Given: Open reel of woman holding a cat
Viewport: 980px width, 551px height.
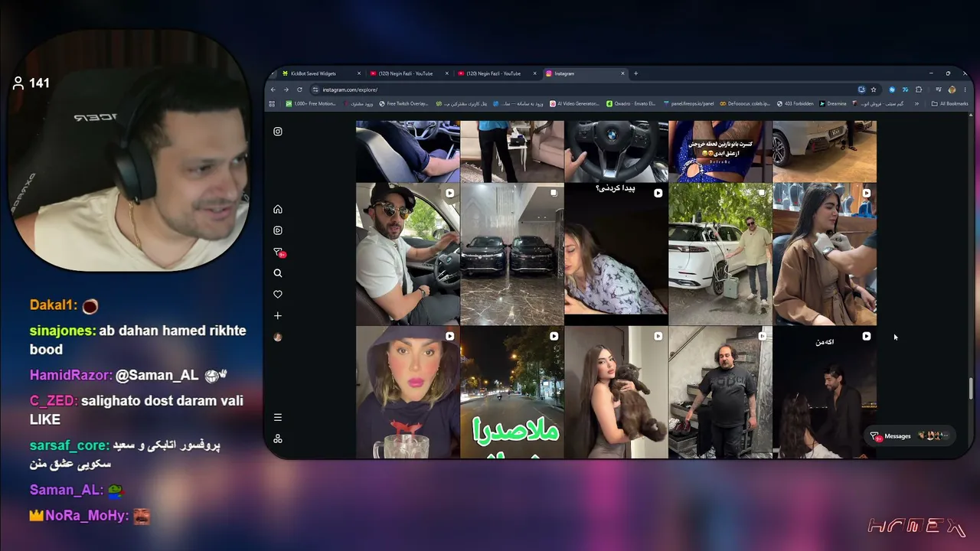Looking at the screenshot, I should pyautogui.click(x=616, y=393).
